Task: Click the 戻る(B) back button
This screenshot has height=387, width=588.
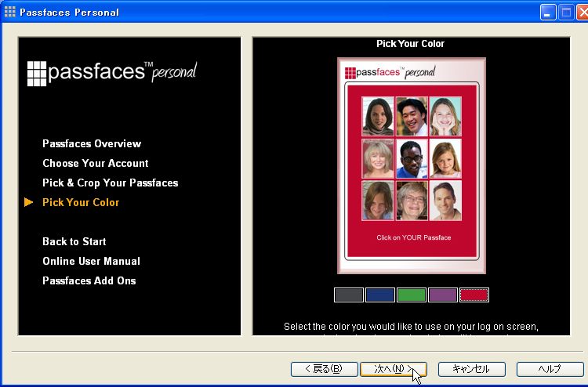Action: click(x=324, y=369)
